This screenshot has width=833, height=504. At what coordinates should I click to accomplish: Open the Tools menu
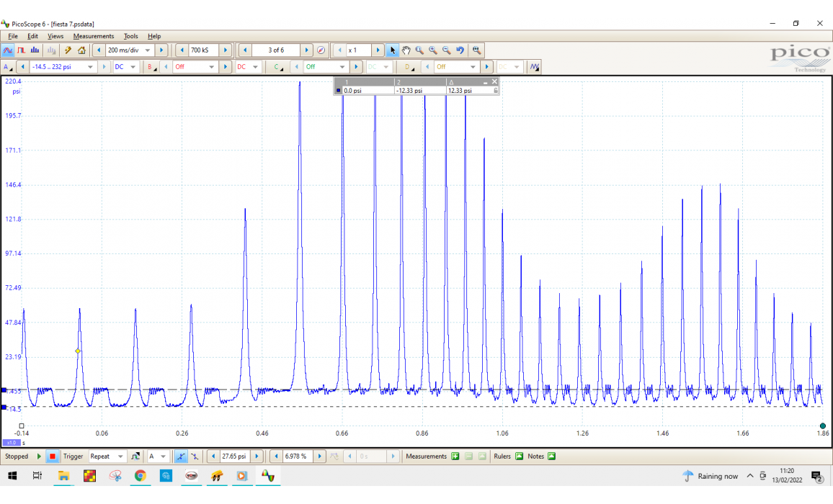[x=130, y=36]
